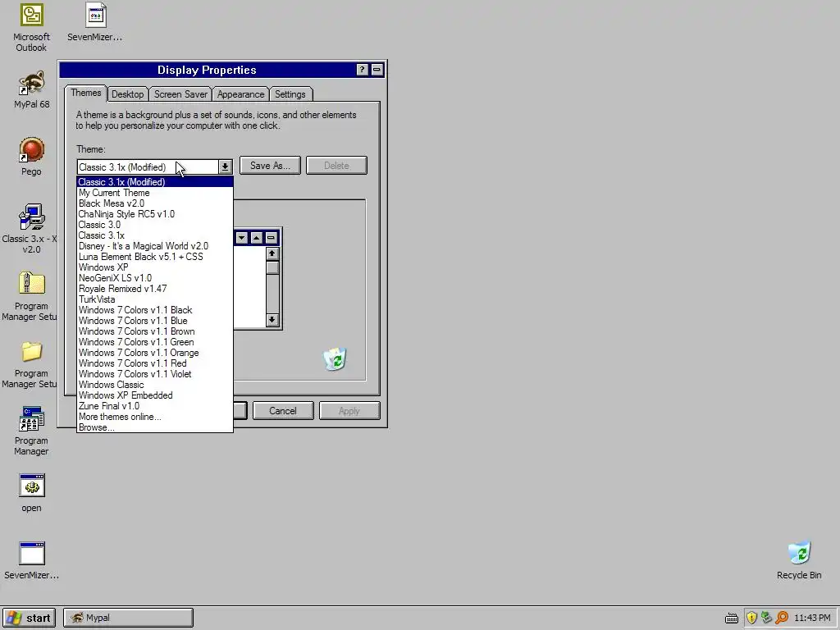Image resolution: width=840 pixels, height=630 pixels.
Task: Switch to the Appearance tab
Action: pyautogui.click(x=240, y=94)
